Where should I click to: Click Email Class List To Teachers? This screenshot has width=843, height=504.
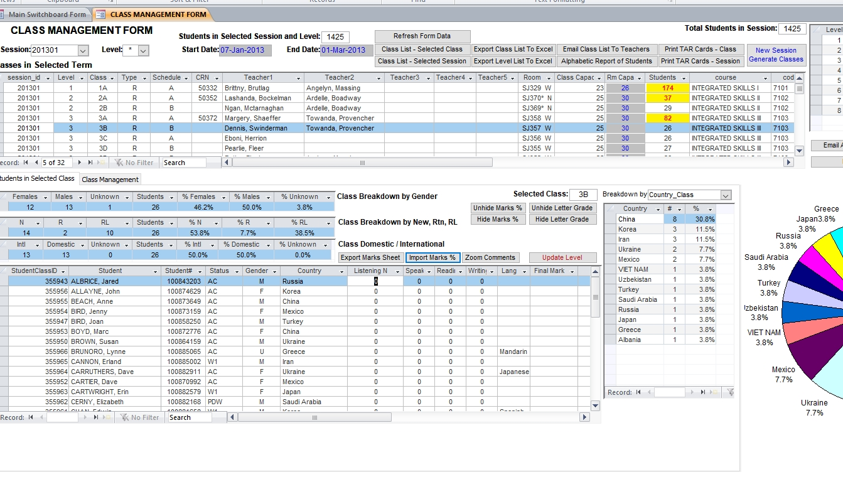[x=606, y=49]
